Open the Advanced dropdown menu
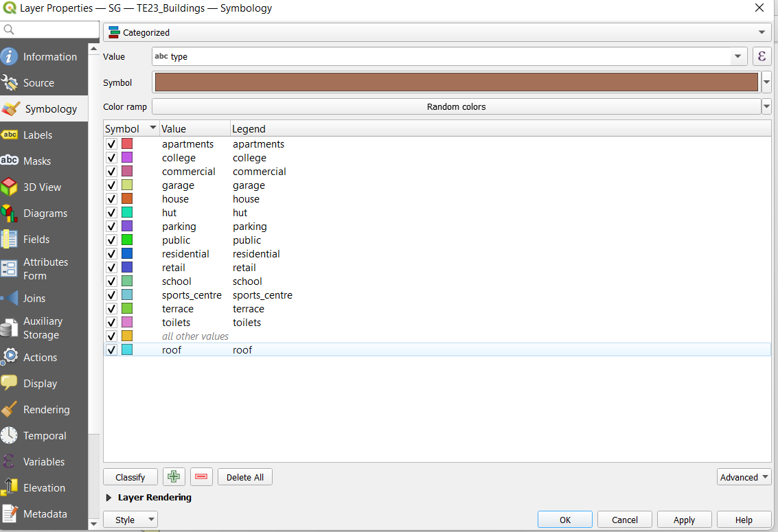This screenshot has width=778, height=532. point(744,477)
